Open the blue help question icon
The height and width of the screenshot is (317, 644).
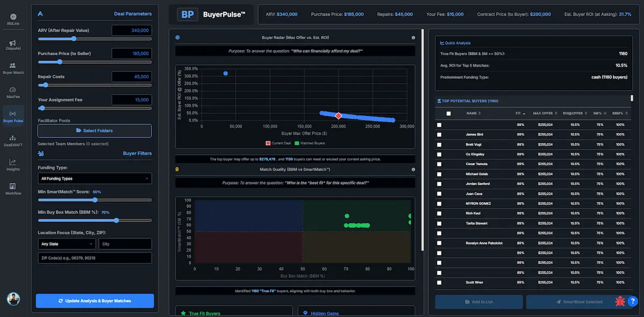[x=632, y=301]
